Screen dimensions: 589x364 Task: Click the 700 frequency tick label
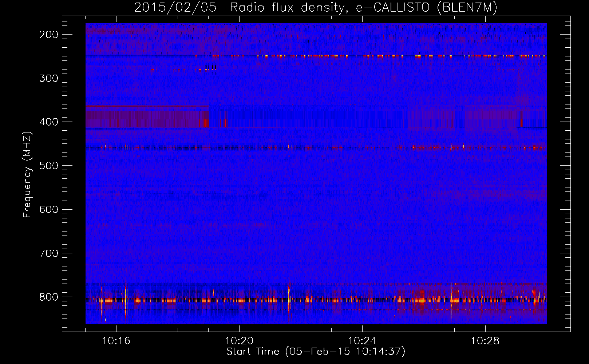coord(49,253)
